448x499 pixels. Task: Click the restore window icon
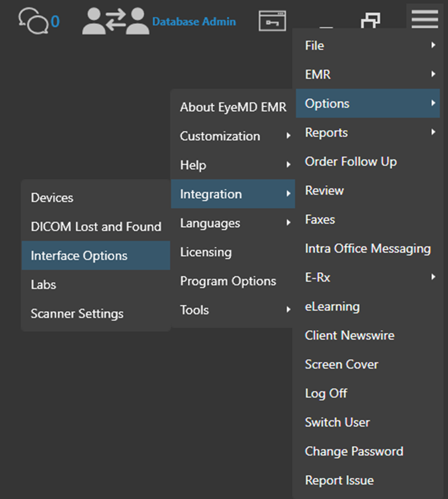pyautogui.click(x=370, y=21)
